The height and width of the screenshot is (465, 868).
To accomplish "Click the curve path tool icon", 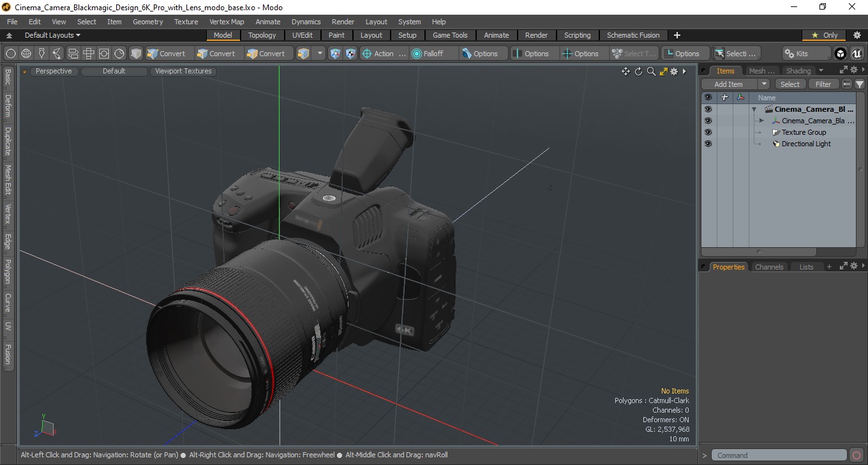I will click(x=57, y=54).
